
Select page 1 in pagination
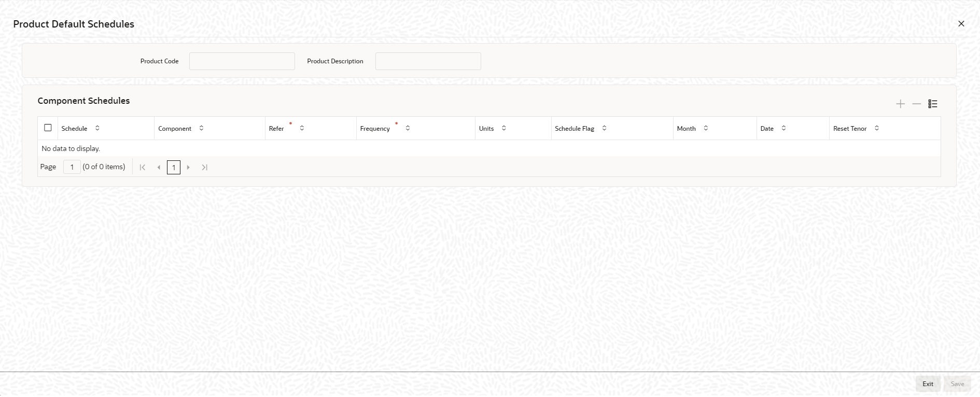(x=174, y=167)
